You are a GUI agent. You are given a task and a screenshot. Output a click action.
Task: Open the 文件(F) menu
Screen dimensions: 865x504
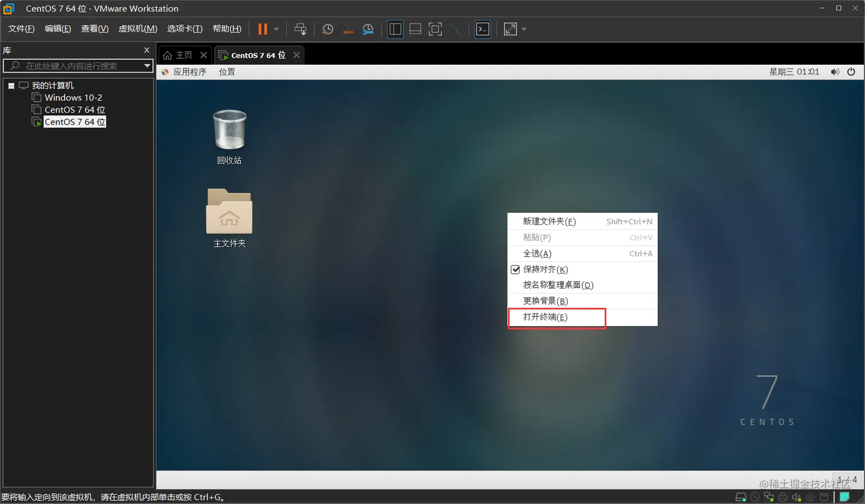[21, 29]
